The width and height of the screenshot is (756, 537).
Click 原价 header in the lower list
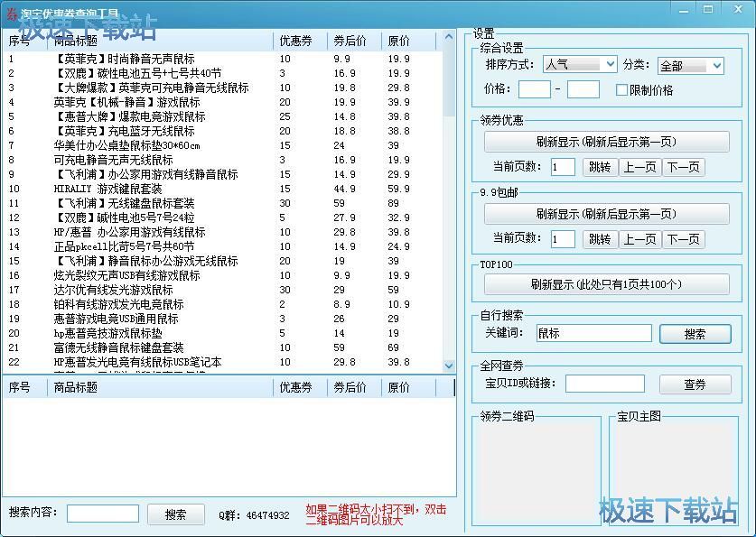tap(408, 387)
